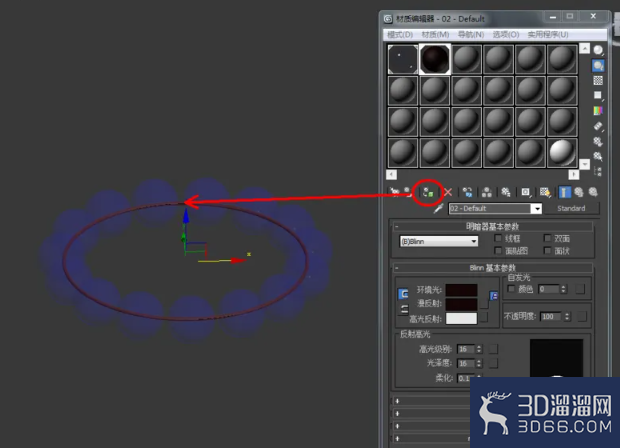Toggle checkered Background icon for sample

pos(598,80)
